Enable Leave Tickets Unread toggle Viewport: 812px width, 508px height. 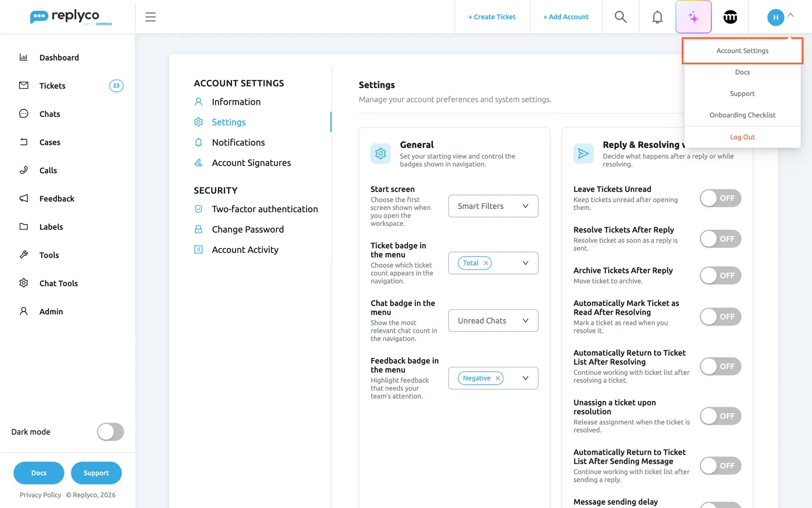tap(720, 198)
